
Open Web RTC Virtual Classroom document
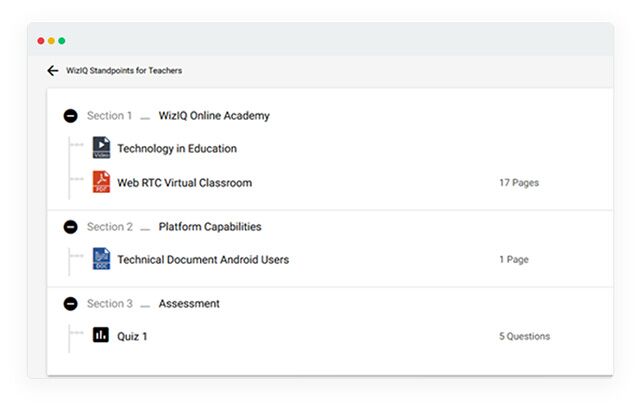(184, 183)
